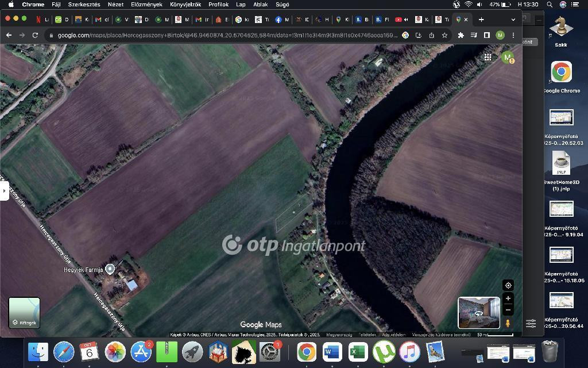The height and width of the screenshot is (368, 588).
Task: Bookmark this page with star icon
Action: 444,35
